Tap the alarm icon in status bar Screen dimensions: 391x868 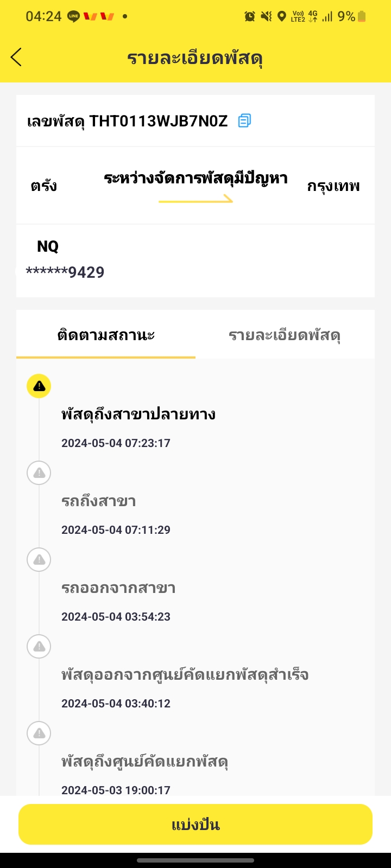tap(250, 16)
